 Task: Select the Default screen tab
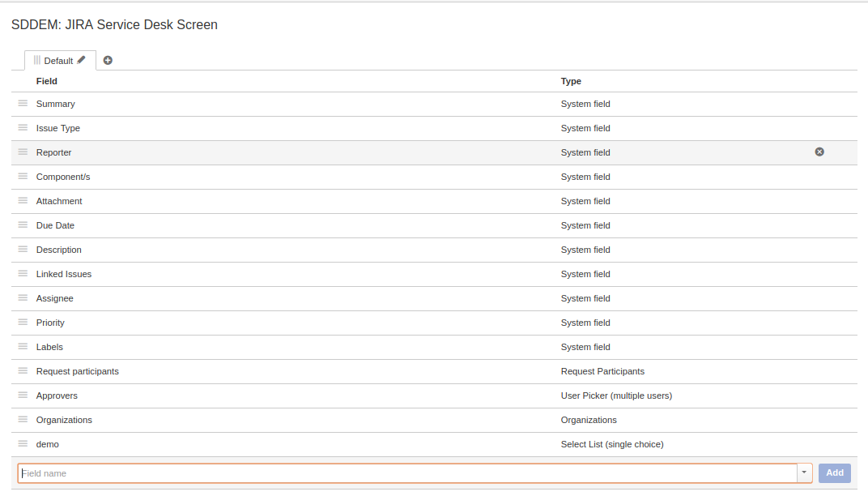click(58, 61)
